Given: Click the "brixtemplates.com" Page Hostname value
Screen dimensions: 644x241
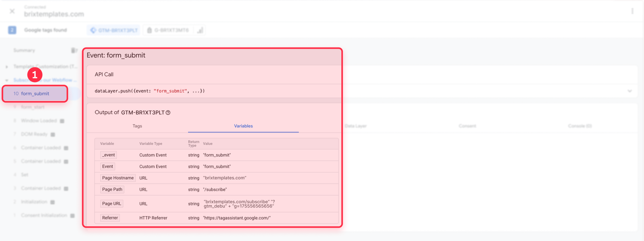Looking at the screenshot, I should tap(225, 178).
